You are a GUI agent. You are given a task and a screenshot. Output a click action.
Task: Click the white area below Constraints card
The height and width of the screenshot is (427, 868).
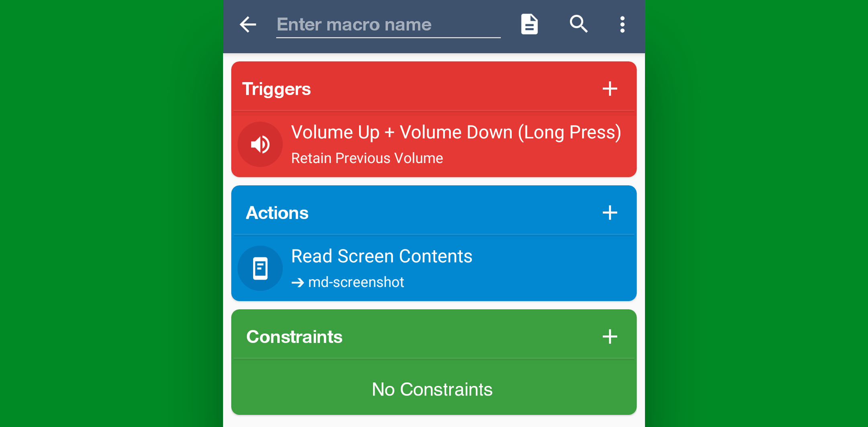point(434,421)
